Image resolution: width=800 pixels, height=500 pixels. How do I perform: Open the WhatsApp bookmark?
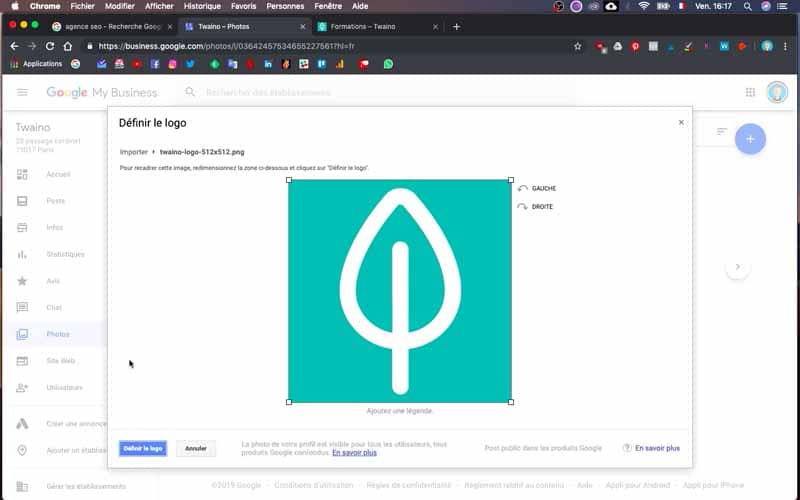(388, 64)
